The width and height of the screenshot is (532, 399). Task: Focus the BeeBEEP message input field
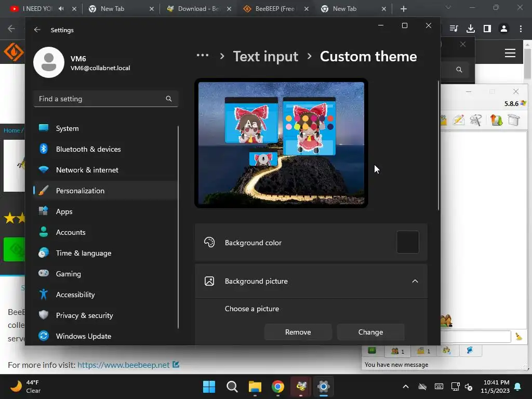click(476, 337)
